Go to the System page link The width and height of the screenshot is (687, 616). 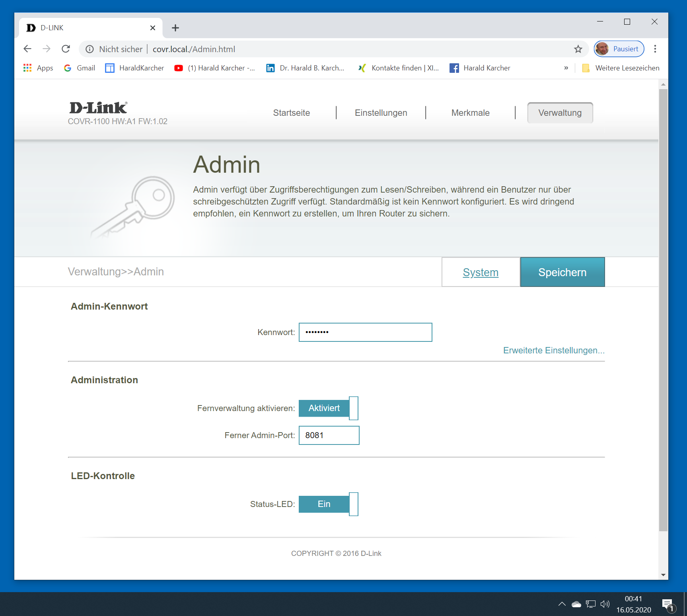[481, 273]
